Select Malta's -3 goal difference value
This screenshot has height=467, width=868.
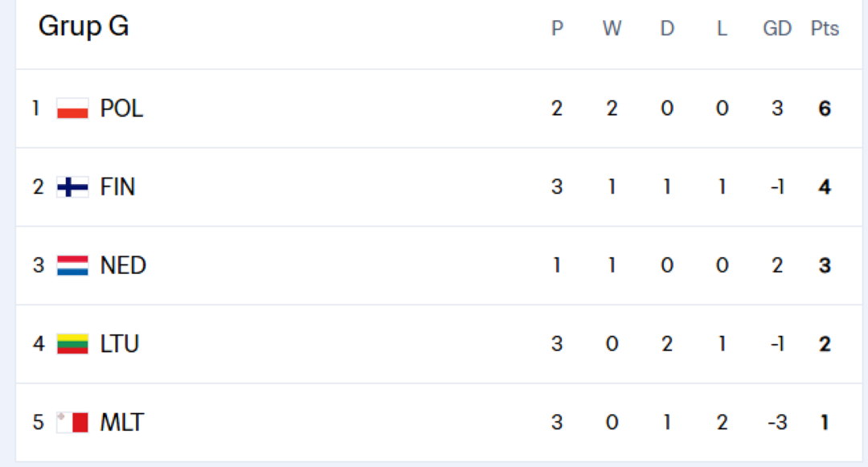pyautogui.click(x=777, y=423)
